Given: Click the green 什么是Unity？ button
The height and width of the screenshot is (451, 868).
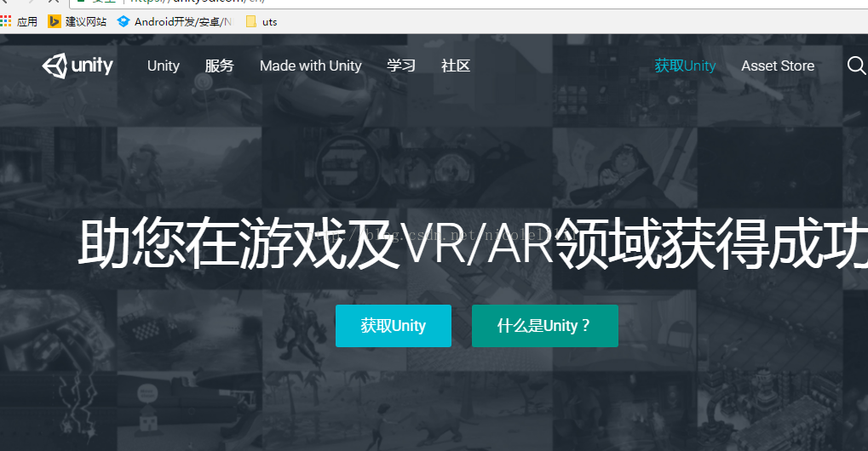Looking at the screenshot, I should coord(544,326).
